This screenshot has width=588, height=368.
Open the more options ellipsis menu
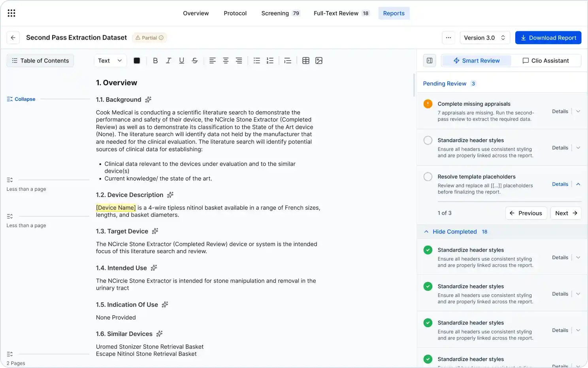tap(449, 38)
